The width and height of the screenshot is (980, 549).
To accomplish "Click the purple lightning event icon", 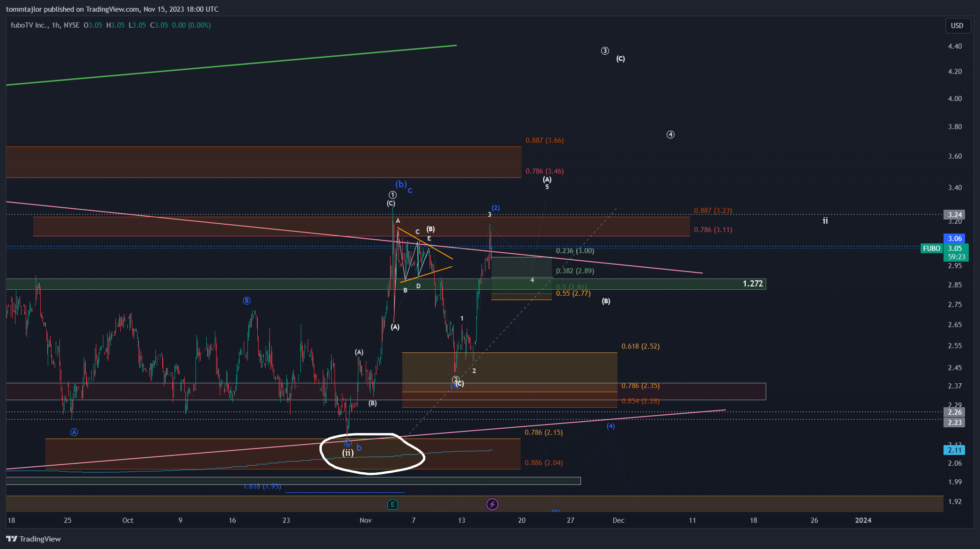I will (492, 504).
